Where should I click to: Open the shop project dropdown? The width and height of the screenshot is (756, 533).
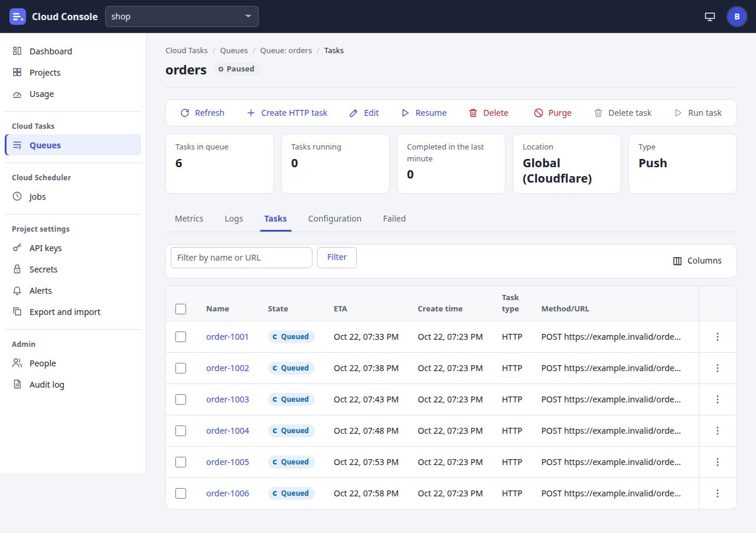(x=182, y=17)
